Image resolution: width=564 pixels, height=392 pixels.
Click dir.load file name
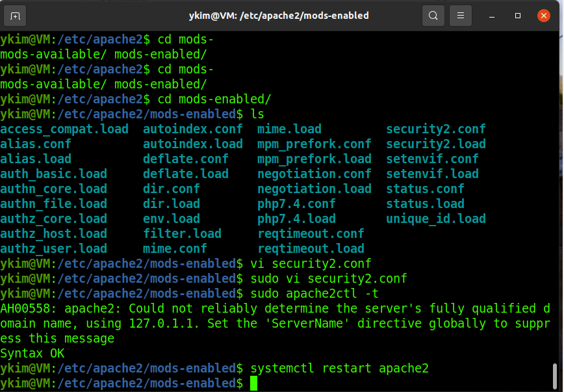click(x=172, y=203)
